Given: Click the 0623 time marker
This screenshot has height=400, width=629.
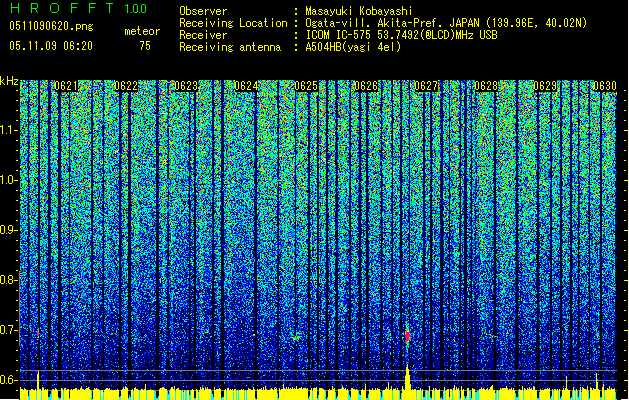Looking at the screenshot, I should [x=186, y=86].
